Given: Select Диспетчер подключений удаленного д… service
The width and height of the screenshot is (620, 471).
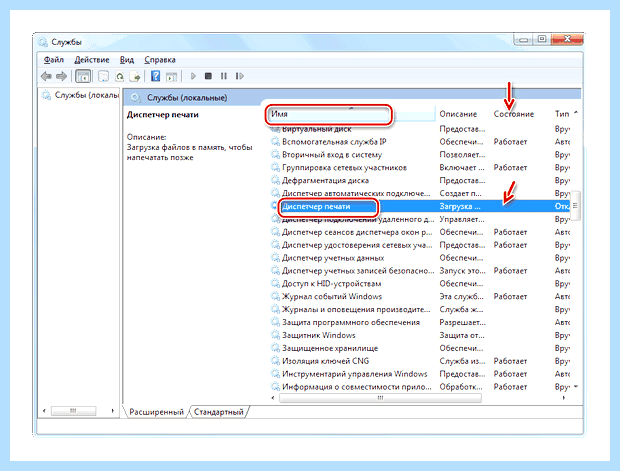Looking at the screenshot, I should (358, 219).
